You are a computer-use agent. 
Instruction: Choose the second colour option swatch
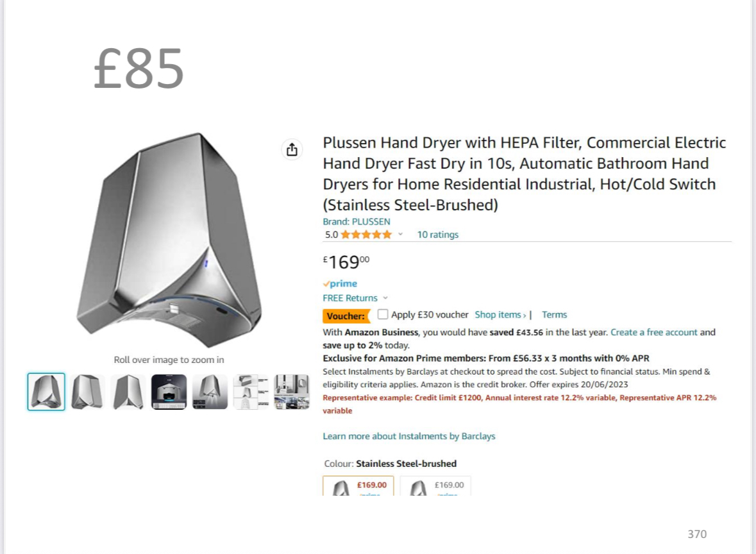click(435, 486)
